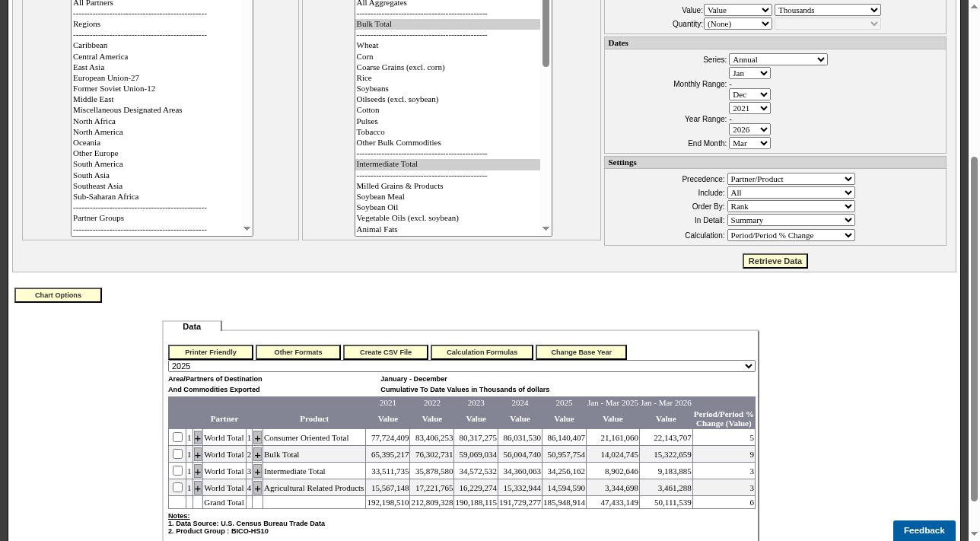Expand product Consumer Oriented Total plus icon
The width and height of the screenshot is (980, 541).
click(257, 438)
